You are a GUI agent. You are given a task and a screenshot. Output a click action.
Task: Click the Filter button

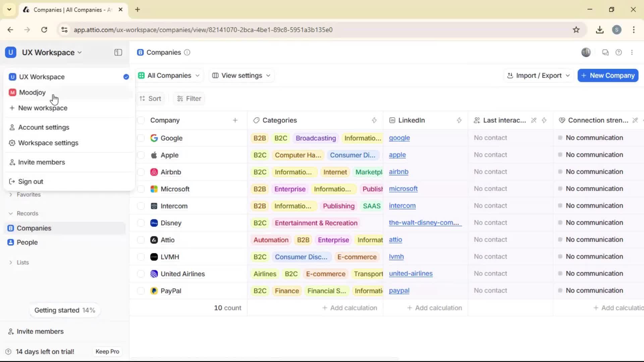click(189, 99)
